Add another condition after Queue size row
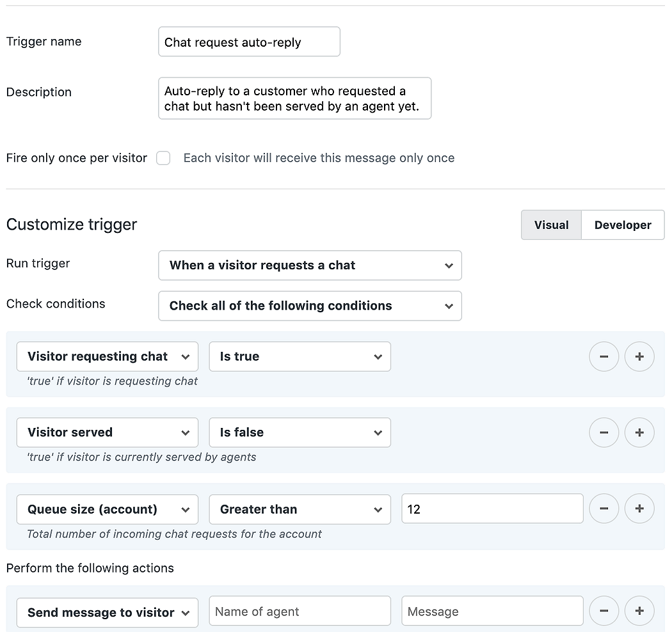 coord(639,509)
